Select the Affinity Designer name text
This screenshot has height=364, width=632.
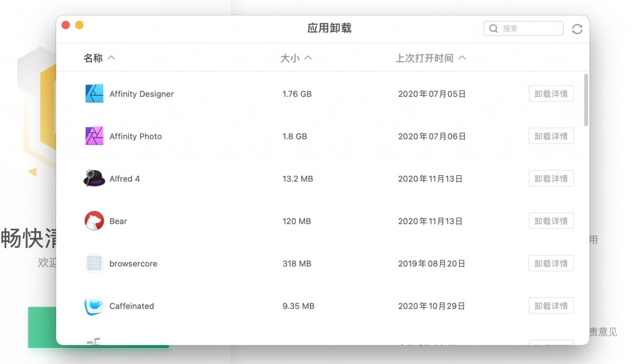(141, 94)
